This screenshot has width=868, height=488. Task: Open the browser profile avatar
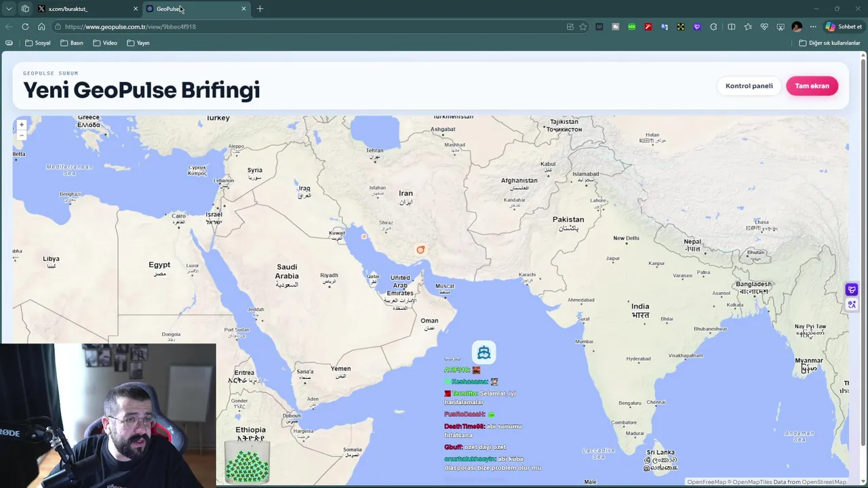[x=797, y=26]
